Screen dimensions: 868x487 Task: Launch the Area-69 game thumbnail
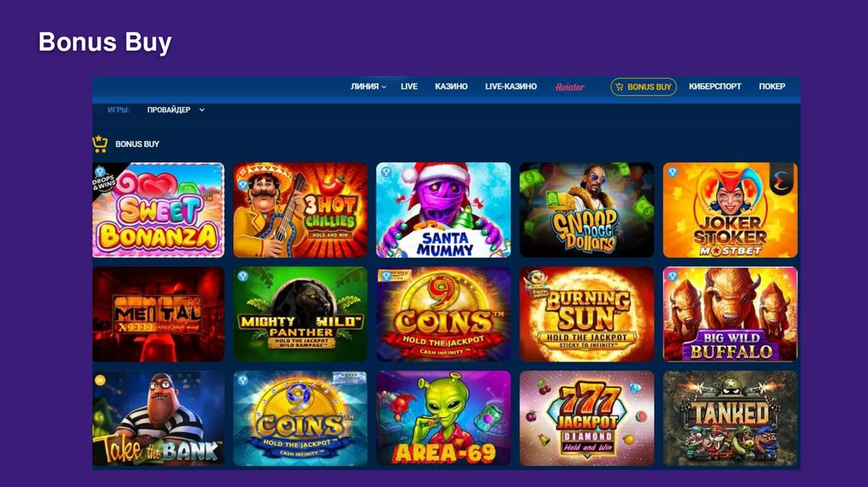(x=443, y=418)
